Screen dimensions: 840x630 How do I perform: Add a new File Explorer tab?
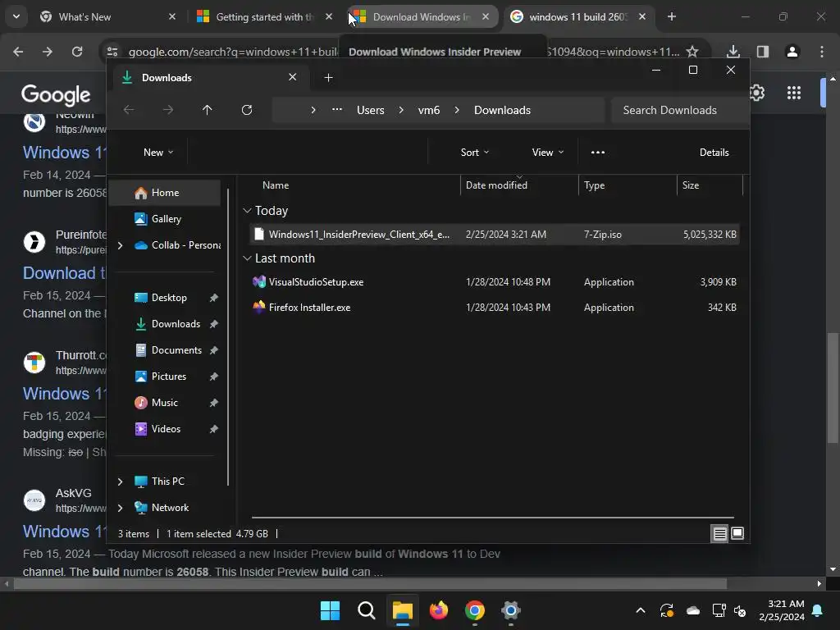click(328, 78)
